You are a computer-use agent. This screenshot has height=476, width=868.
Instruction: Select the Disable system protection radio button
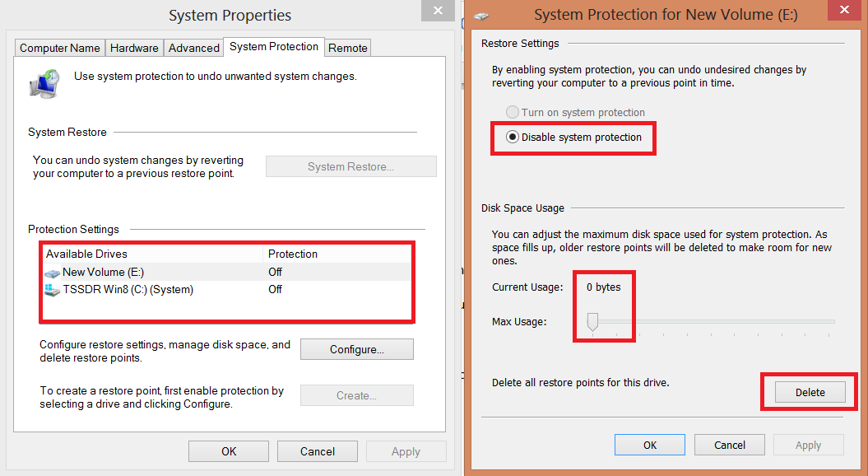point(513,138)
